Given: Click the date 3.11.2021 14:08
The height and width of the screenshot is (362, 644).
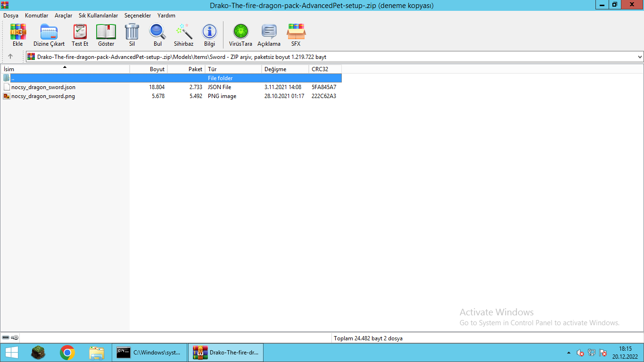Looking at the screenshot, I should [x=283, y=87].
